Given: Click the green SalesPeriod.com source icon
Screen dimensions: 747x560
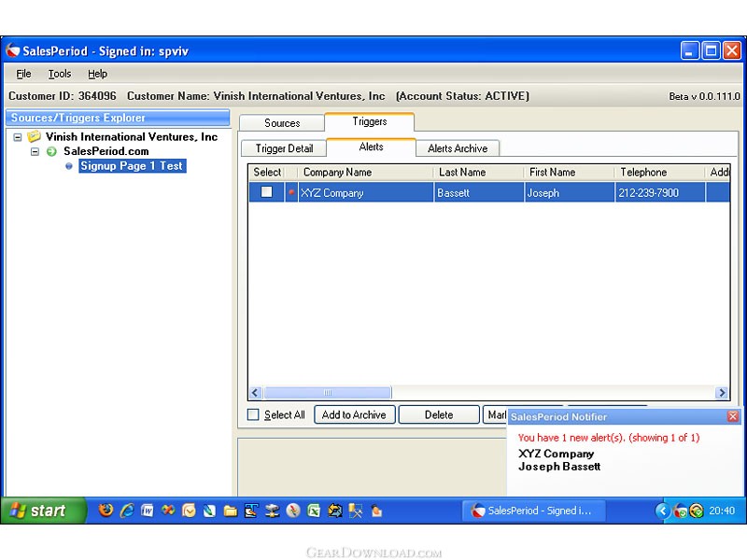Looking at the screenshot, I should click(51, 151).
